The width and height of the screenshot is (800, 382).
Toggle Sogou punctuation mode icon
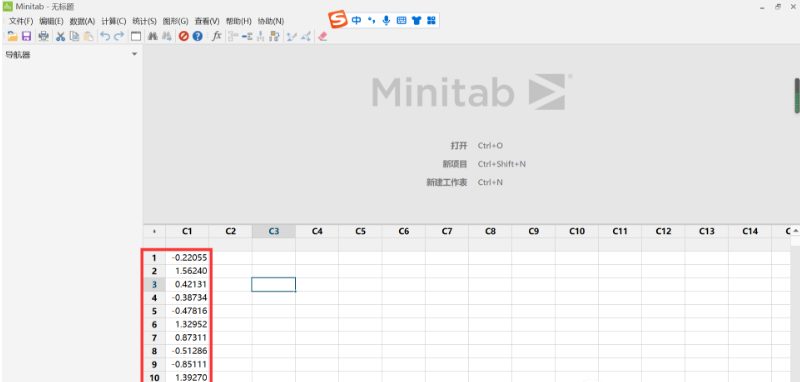(371, 20)
